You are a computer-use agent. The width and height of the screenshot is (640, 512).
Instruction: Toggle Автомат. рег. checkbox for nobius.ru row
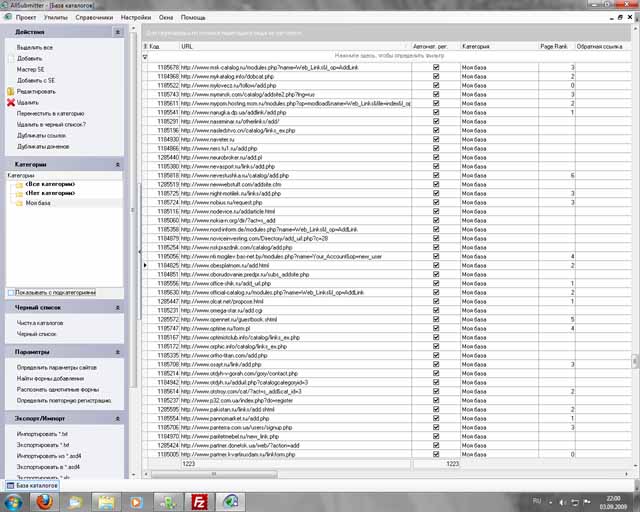pos(436,202)
